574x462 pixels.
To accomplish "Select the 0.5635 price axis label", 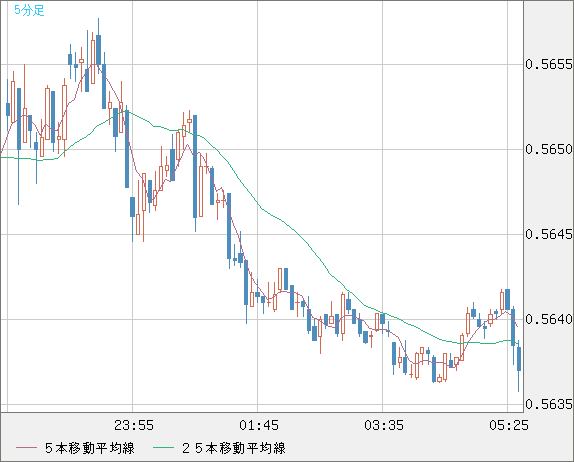I will (549, 404).
